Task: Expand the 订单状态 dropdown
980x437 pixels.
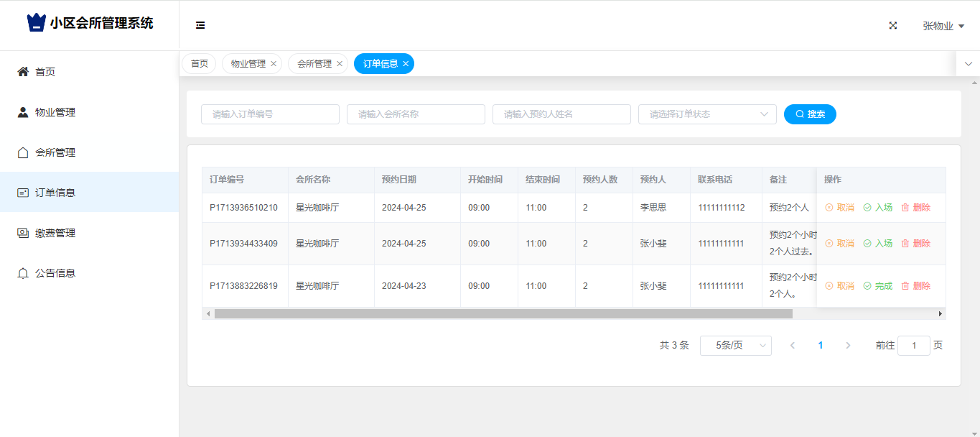Action: pyautogui.click(x=706, y=114)
